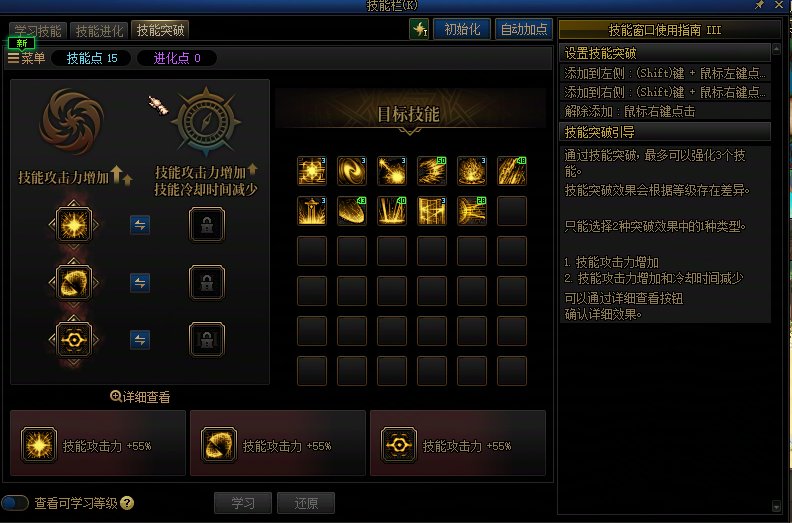Click the star icon beside 初始化
Screen dimensions: 792x523
pyautogui.click(x=419, y=29)
